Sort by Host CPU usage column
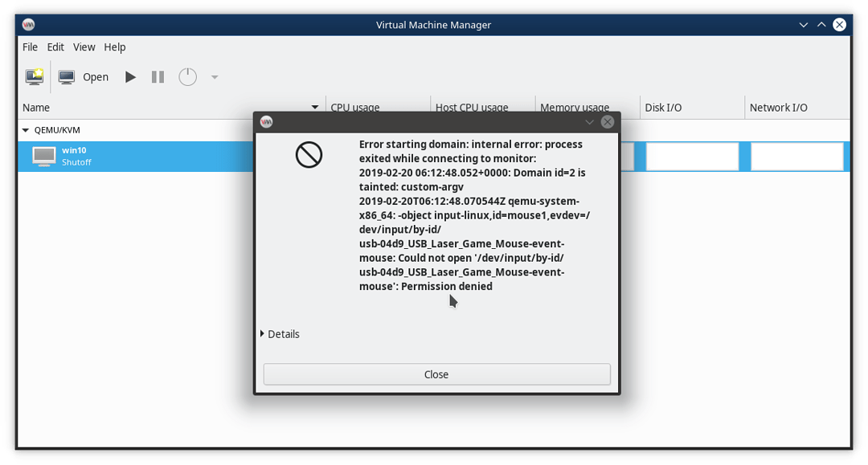Image resolution: width=868 pixels, height=465 pixels. point(472,107)
